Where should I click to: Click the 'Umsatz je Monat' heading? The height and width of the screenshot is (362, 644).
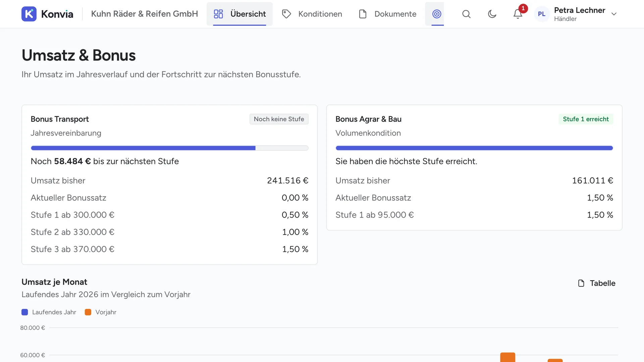(x=54, y=282)
